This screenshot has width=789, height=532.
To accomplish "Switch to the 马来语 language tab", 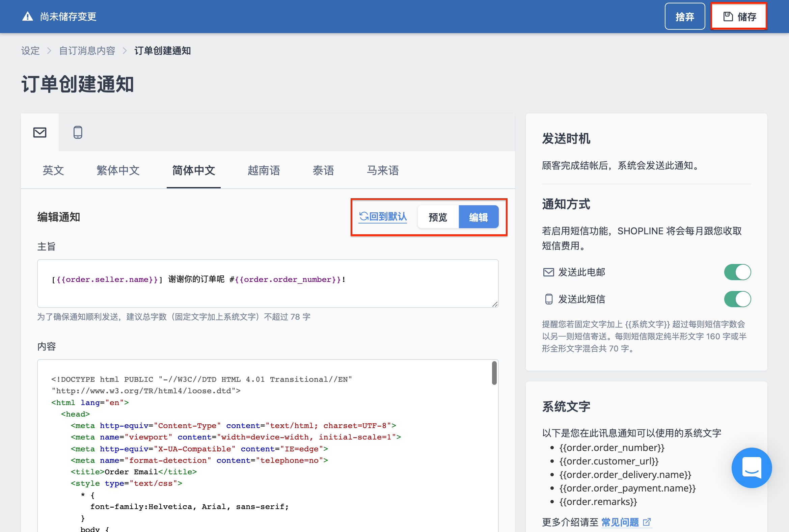I will [x=382, y=170].
